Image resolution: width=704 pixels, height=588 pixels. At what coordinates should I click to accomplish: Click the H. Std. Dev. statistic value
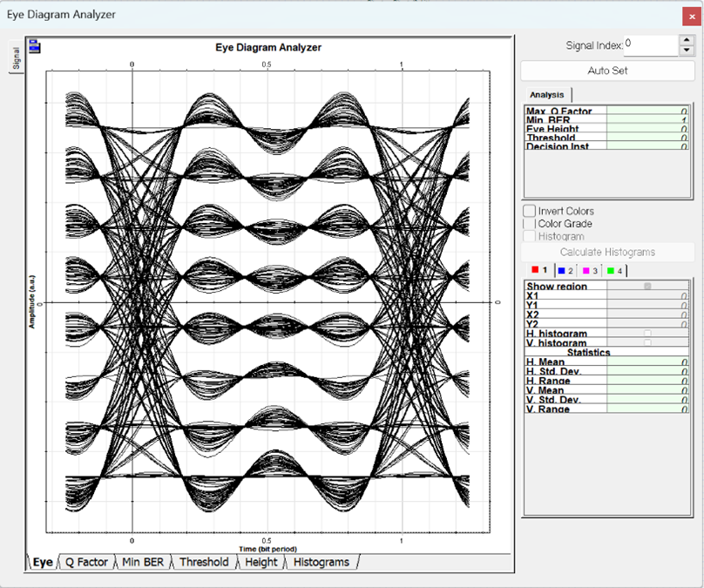(x=647, y=371)
